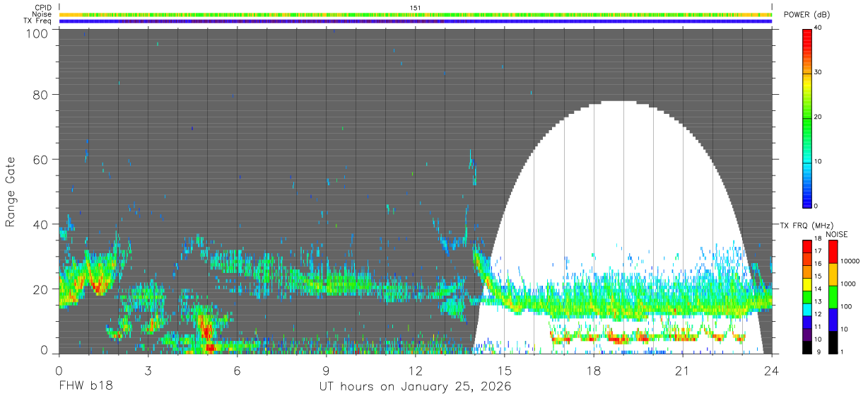
Task: Click Range Gate axis tick 0
Action: tap(45, 349)
